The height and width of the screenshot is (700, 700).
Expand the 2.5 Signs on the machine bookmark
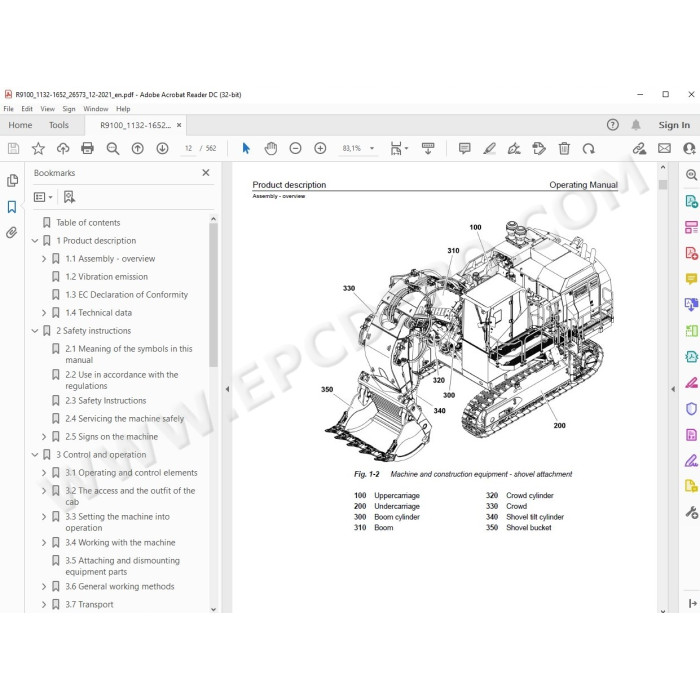pos(44,437)
